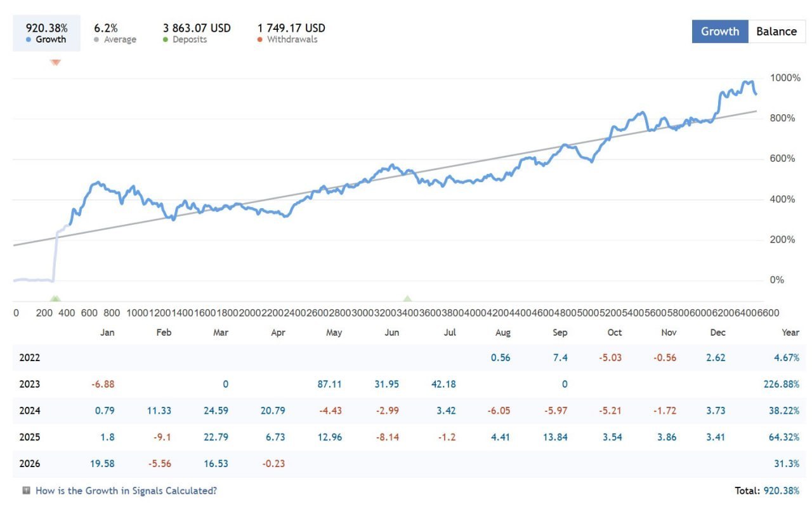The height and width of the screenshot is (509, 812).
Task: Open the 'How is the Growth in Signals Calculated?' link
Action: pos(126,491)
